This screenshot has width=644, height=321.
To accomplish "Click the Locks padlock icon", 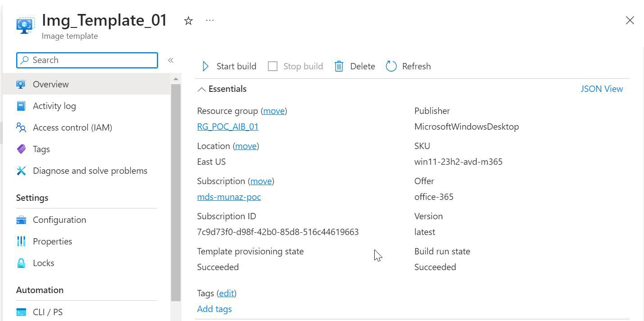I will [21, 263].
